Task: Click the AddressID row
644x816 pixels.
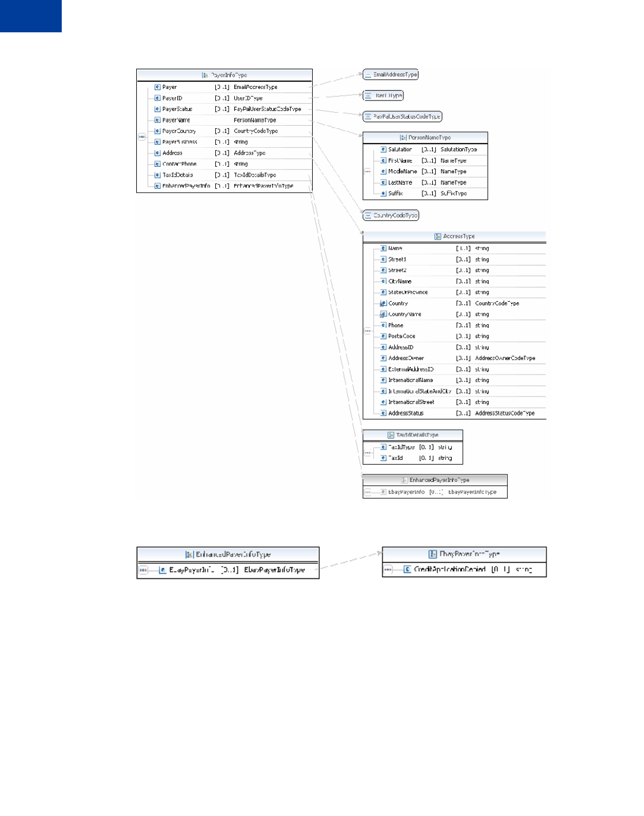Action: click(x=459, y=347)
